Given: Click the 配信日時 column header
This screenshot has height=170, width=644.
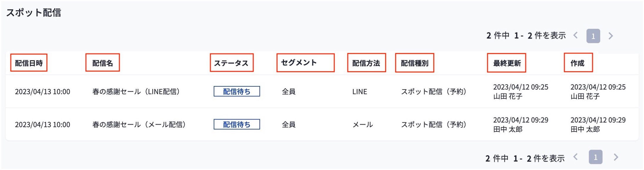Looking at the screenshot, I should tap(29, 63).
